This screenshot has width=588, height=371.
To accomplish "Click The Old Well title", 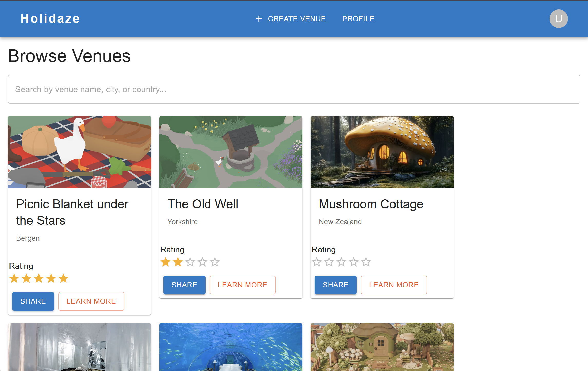I will (203, 204).
